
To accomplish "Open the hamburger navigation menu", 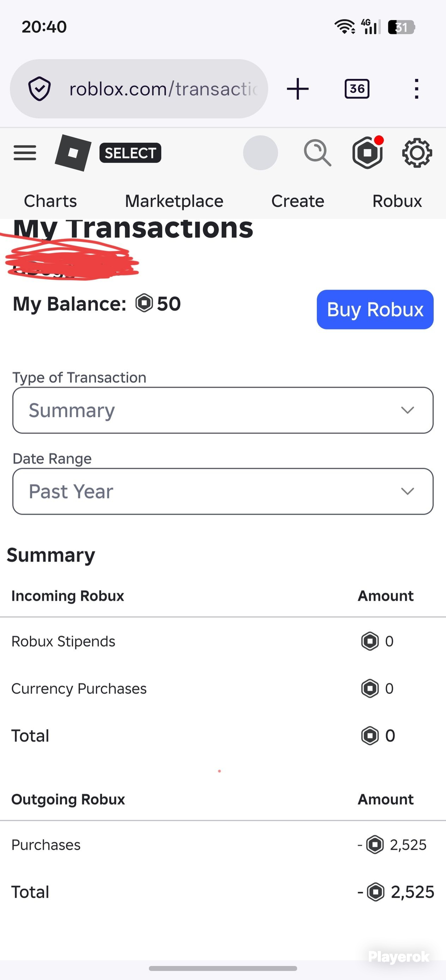I will point(25,153).
